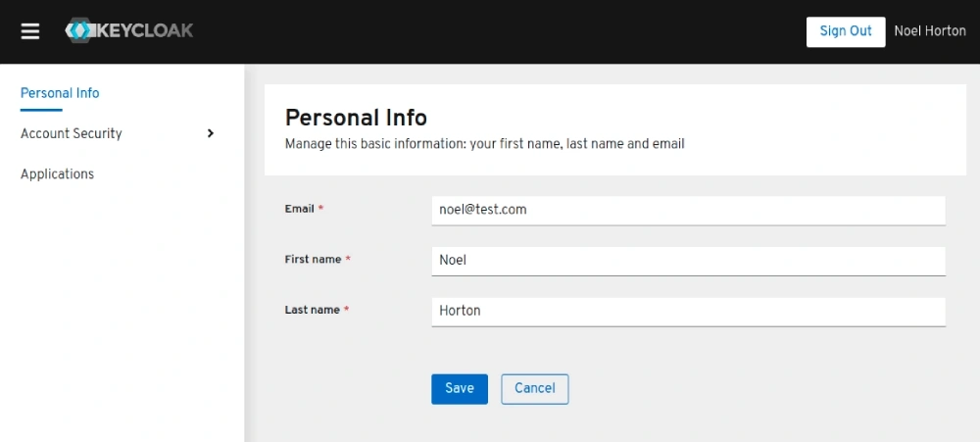This screenshot has width=980, height=442.
Task: Click the KEYCLOAK wordmark text in header
Action: [144, 30]
